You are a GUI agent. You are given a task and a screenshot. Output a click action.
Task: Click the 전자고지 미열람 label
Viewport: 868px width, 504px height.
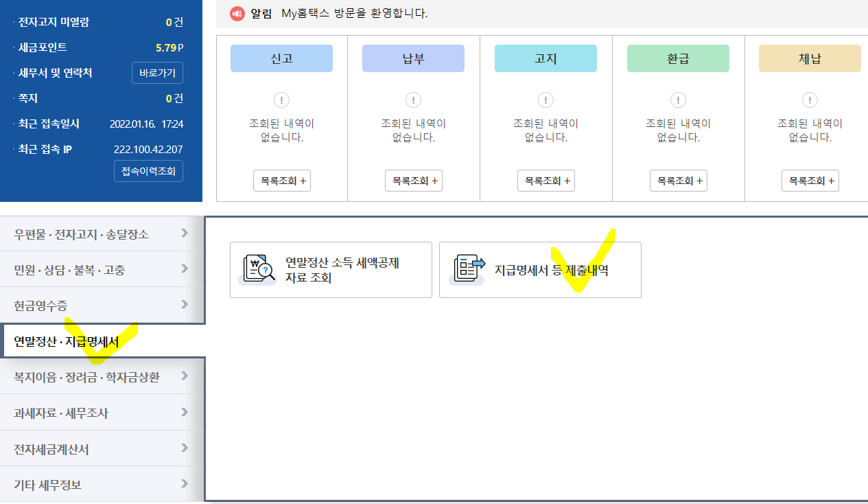[x=54, y=22]
